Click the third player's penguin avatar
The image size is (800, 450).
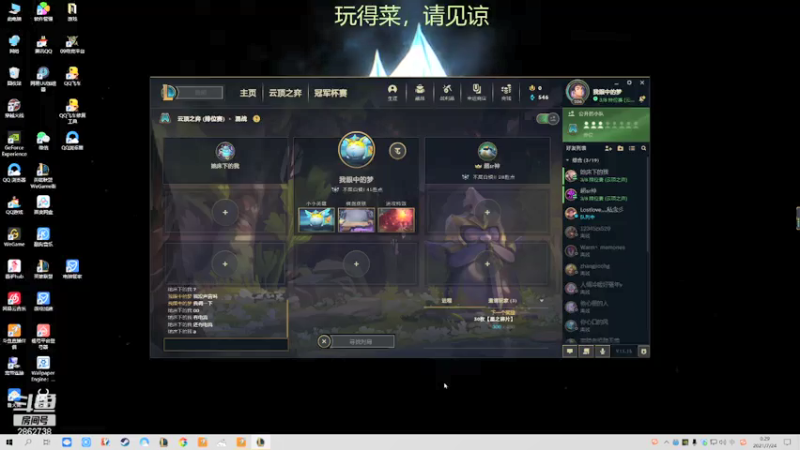pyautogui.click(x=487, y=151)
